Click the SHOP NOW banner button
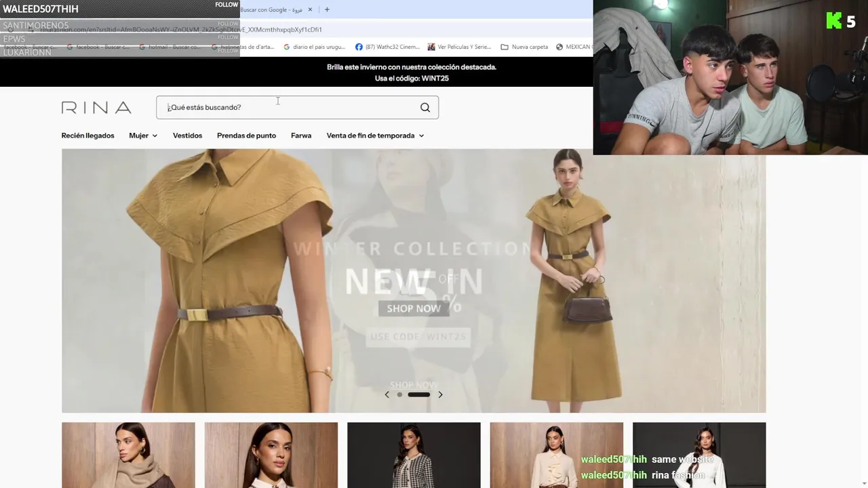868x488 pixels. [414, 308]
